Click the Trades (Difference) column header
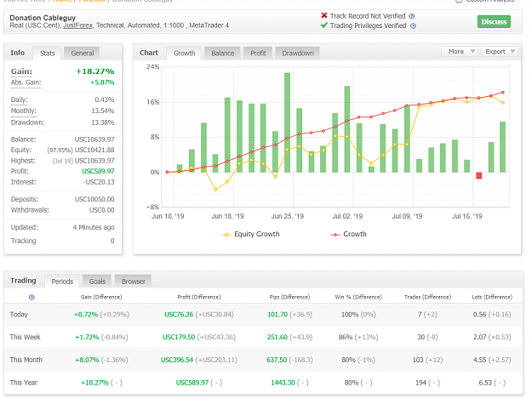532x398 pixels. click(x=427, y=297)
